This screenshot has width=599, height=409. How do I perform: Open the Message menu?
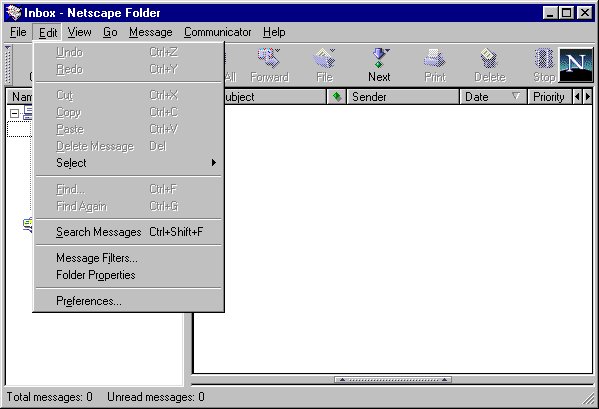coord(151,32)
